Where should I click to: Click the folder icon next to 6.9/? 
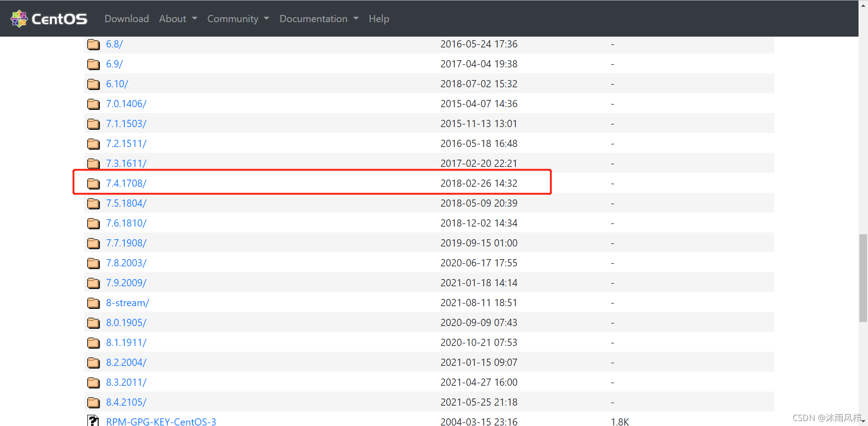pyautogui.click(x=94, y=64)
